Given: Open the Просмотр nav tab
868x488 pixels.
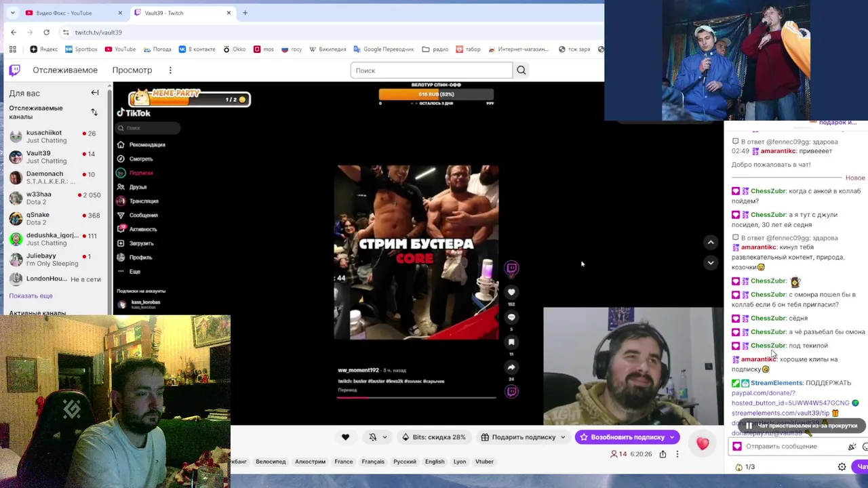Looking at the screenshot, I should 132,70.
